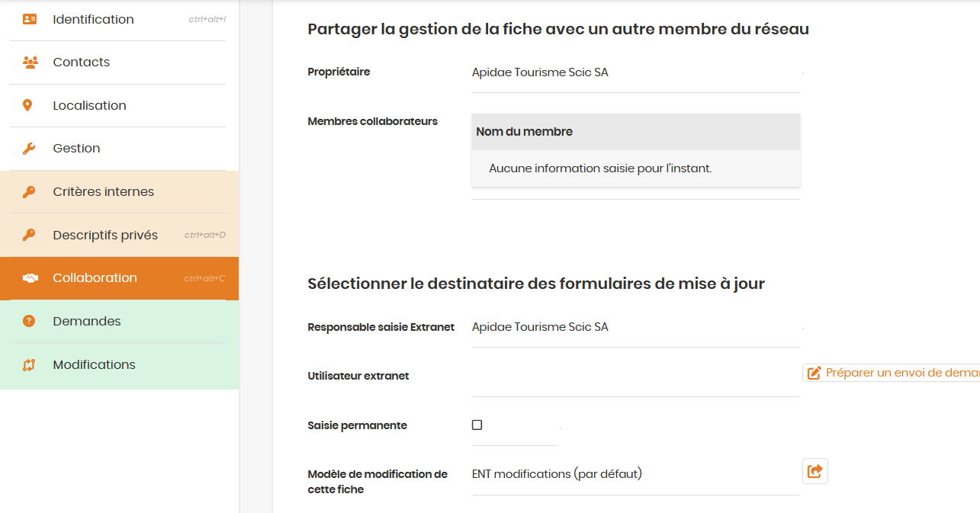Click the Contacts people icon
Image resolution: width=980 pixels, height=513 pixels.
pyautogui.click(x=30, y=63)
